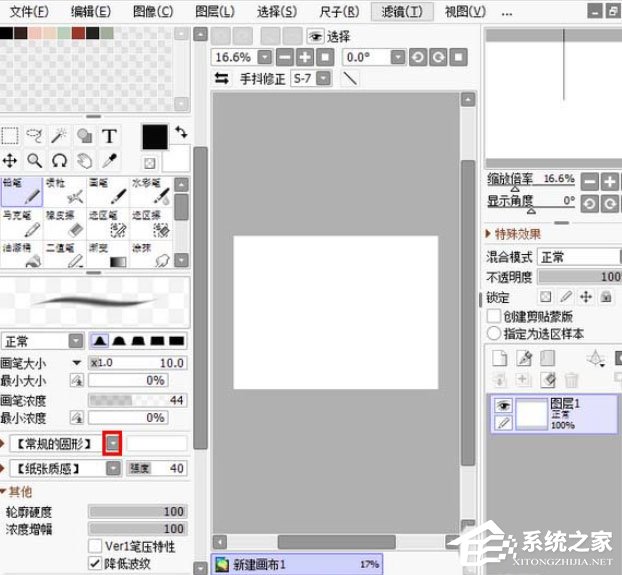Open the 手抖修正 S-7 stabilizer dropdown

tap(324, 78)
